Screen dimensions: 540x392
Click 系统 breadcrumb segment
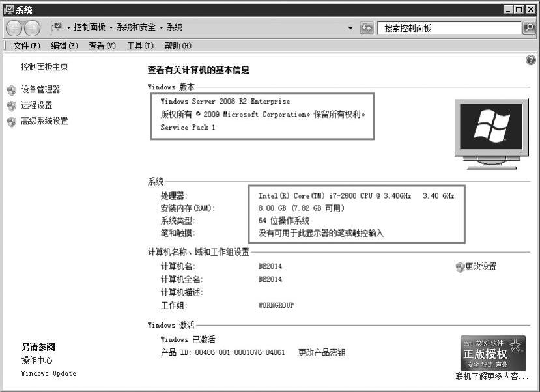[175, 27]
